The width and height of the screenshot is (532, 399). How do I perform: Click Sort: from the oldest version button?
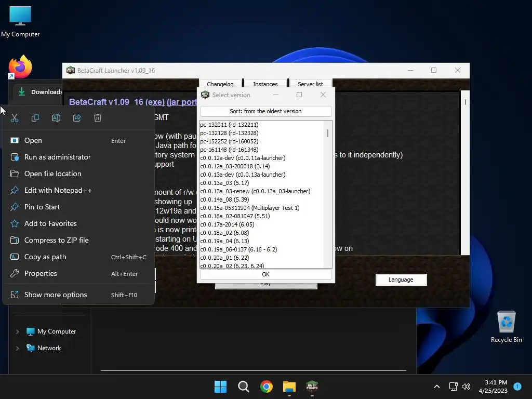[265, 111]
